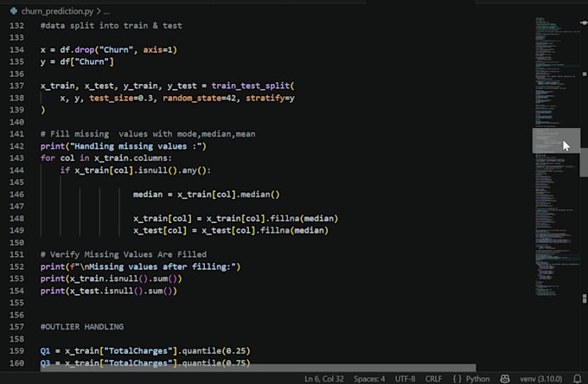Image resolution: width=588 pixels, height=384 pixels.
Task: Click the vertical scrollbar thumb
Action: [584, 162]
